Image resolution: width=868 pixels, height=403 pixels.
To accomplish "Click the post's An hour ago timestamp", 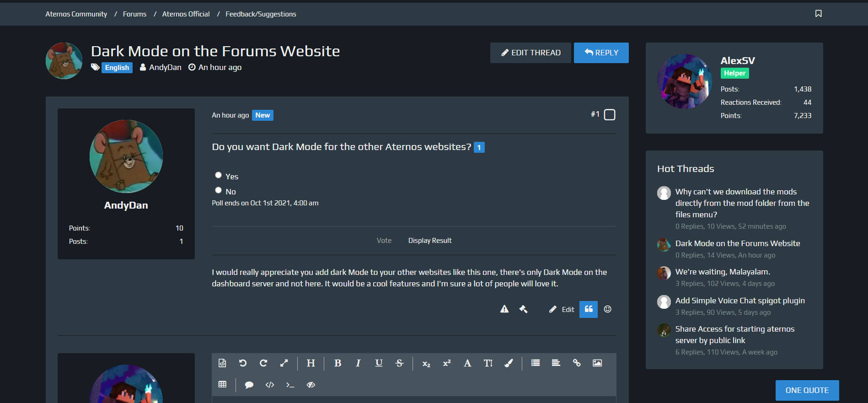I will (230, 115).
